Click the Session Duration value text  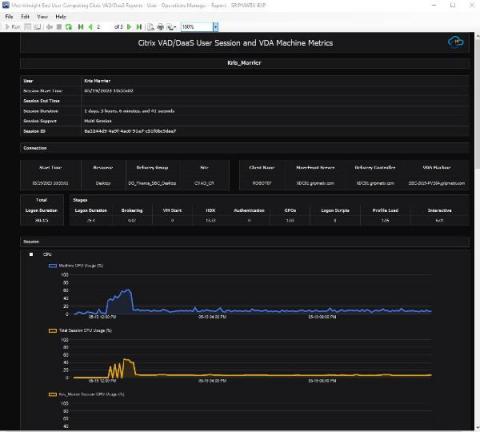click(129, 111)
